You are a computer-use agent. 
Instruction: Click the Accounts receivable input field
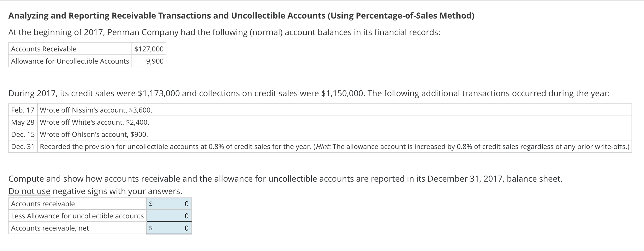pyautogui.click(x=168, y=204)
